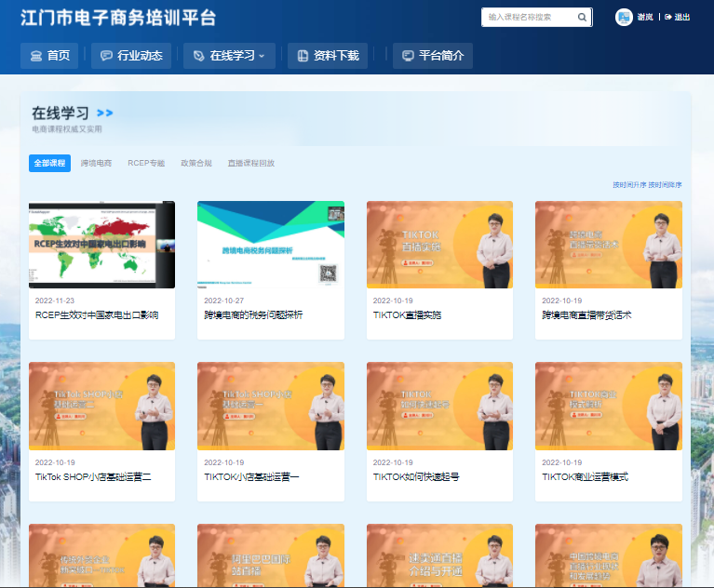Click the user avatar icon
Screen dimensions: 714x588
[x=624, y=18]
